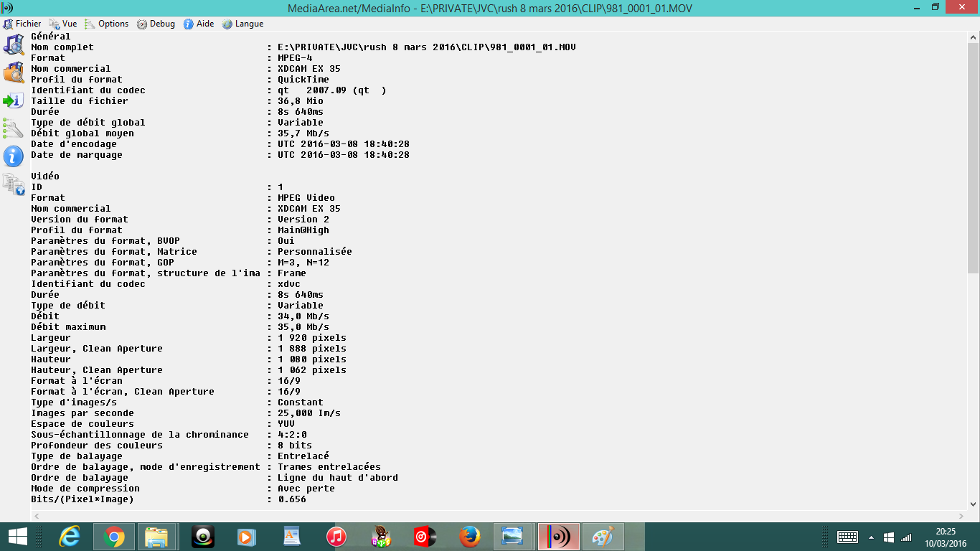The image size is (980, 551).
Task: Click the network signal tray icon
Action: [x=906, y=537]
